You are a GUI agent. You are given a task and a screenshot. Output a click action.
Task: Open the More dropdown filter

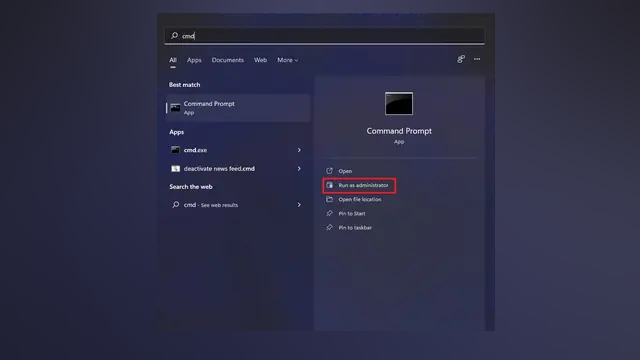tap(288, 60)
